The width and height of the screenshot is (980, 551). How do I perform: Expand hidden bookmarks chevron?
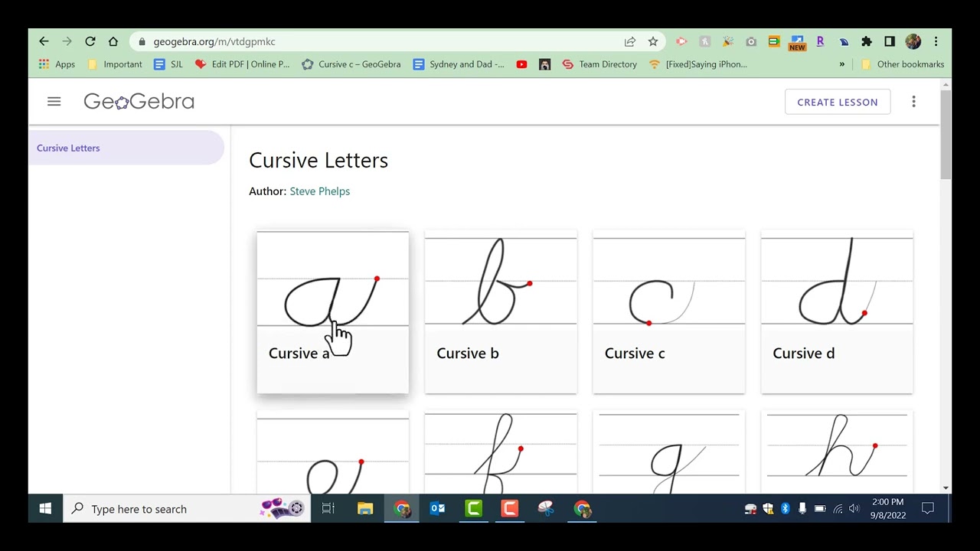tap(841, 64)
